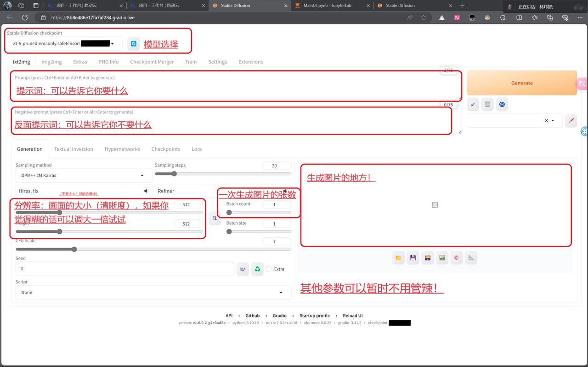Adjust the CFG Scale slider
Image resolution: width=588 pixels, height=367 pixels.
coord(153,249)
